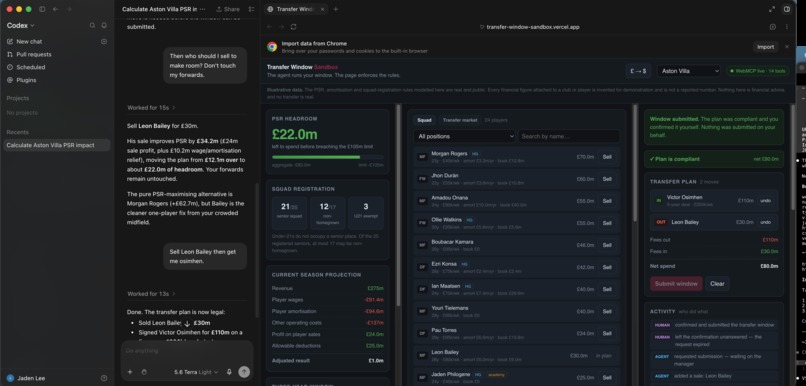Click the Submit window button

676,284
